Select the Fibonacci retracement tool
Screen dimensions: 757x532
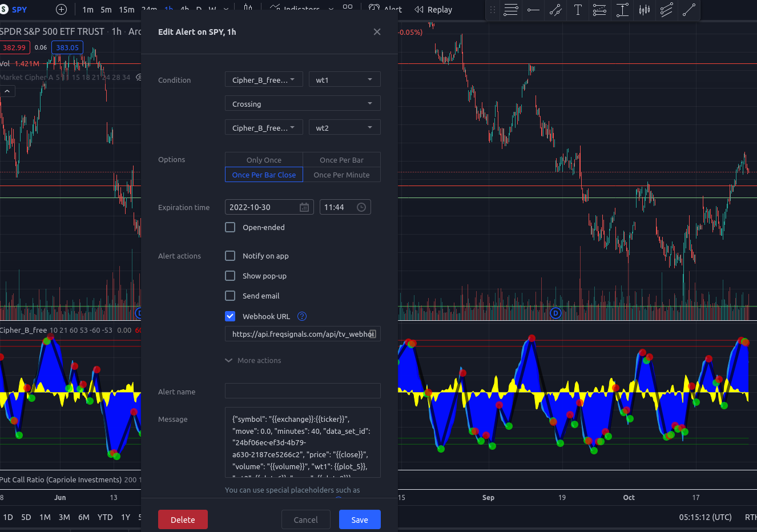600,10
